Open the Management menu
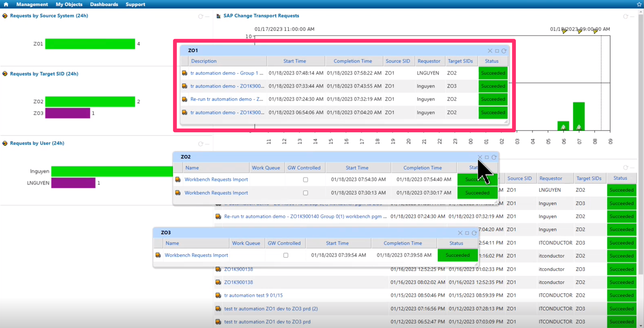This screenshot has height=328, width=644. point(32,4)
